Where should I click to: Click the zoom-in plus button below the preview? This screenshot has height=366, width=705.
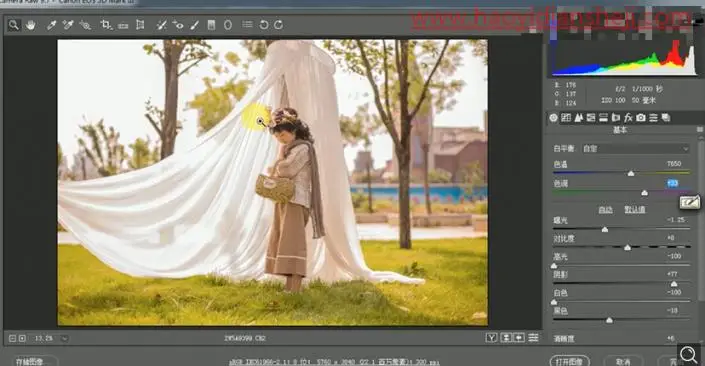coord(22,338)
